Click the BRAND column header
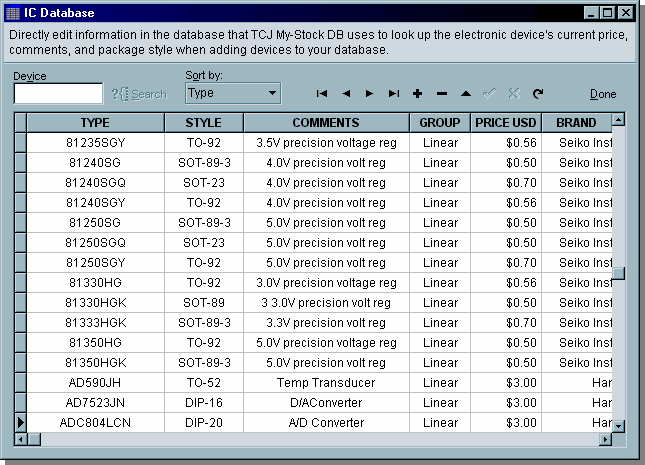This screenshot has height=465, width=645. click(x=576, y=123)
